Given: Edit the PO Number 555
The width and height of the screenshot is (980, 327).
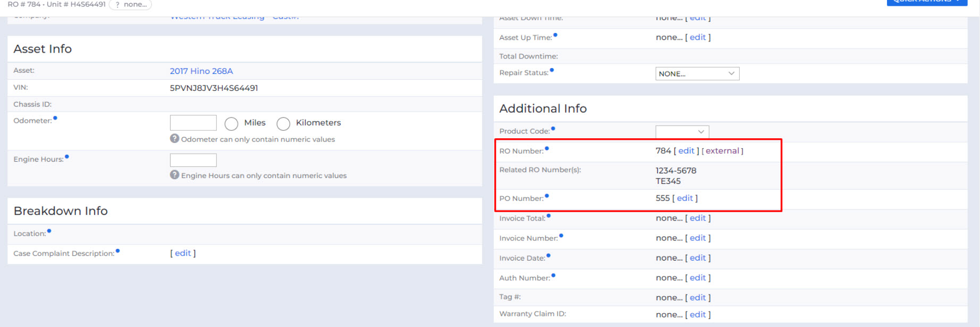Looking at the screenshot, I should point(685,198).
